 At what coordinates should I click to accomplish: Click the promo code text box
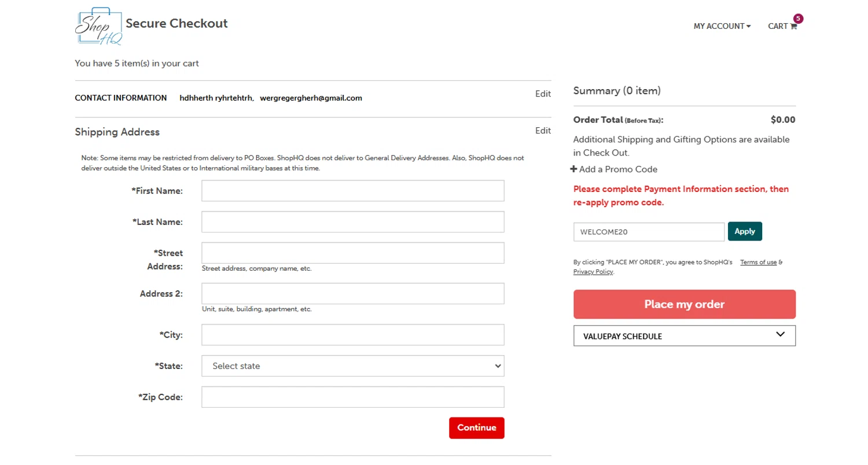coord(648,232)
